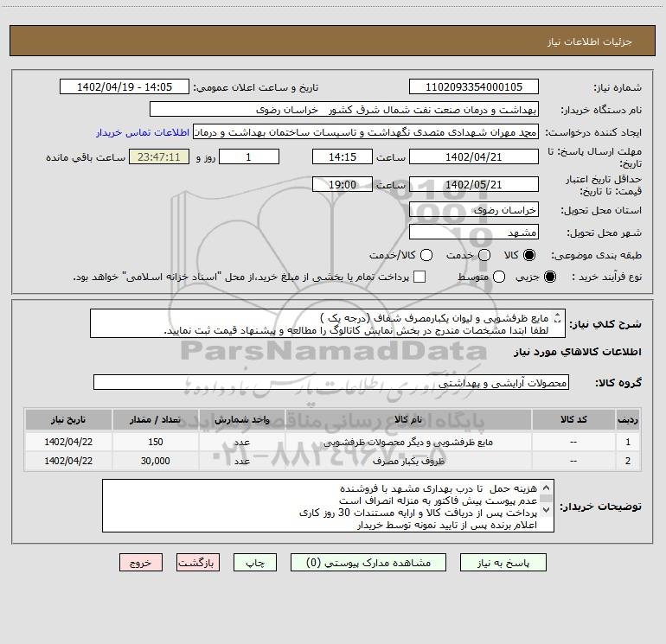Select the خدمت radio button
This screenshot has height=644, width=666.
click(484, 255)
